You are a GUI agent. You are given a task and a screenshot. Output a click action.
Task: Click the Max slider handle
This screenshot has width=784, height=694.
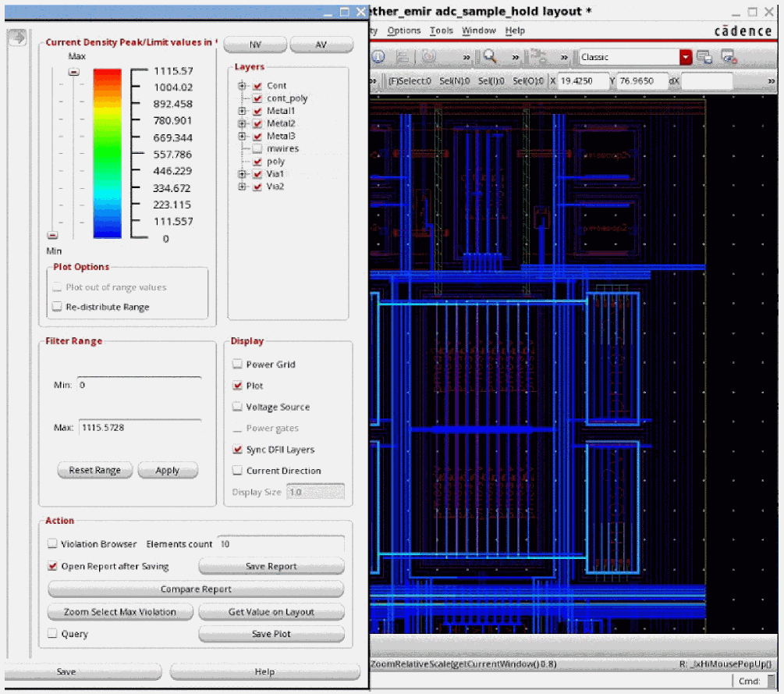[73, 72]
